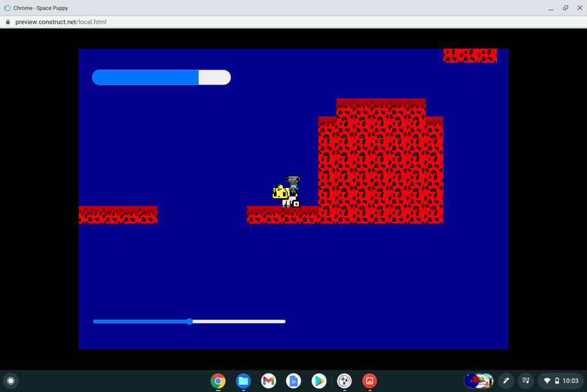Open the media controls tray button
Image resolution: width=587 pixels, height=392 pixels.
526,381
